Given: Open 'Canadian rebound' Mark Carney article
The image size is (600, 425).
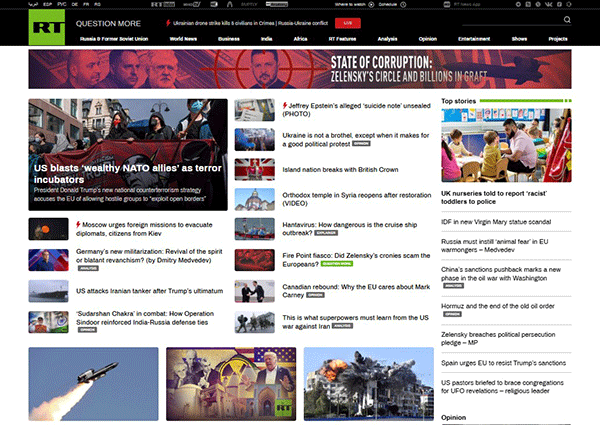Looking at the screenshot, I should coord(356,291).
